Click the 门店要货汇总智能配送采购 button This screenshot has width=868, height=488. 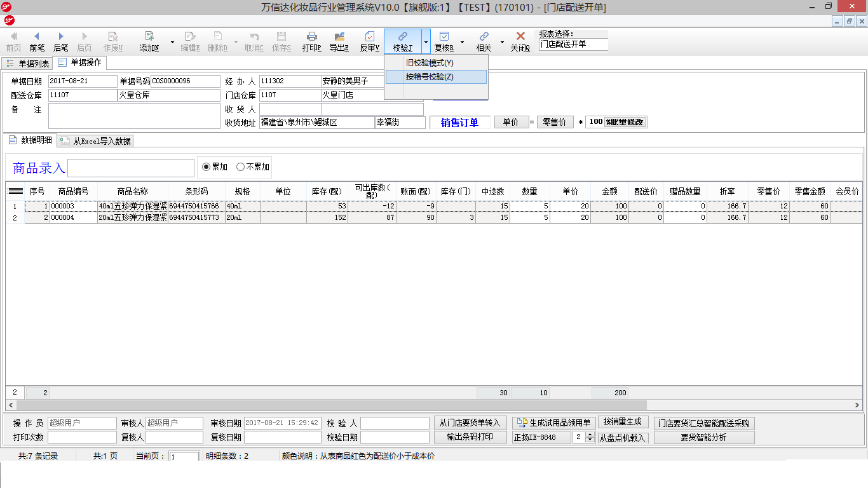704,423
